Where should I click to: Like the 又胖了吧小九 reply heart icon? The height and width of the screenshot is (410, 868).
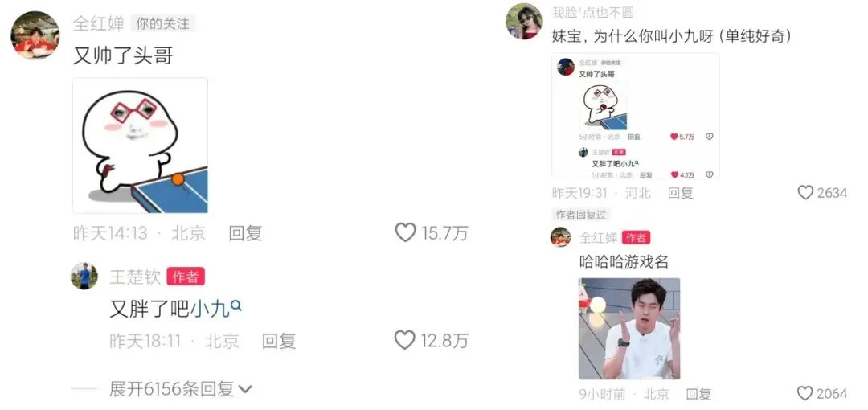coord(404,339)
